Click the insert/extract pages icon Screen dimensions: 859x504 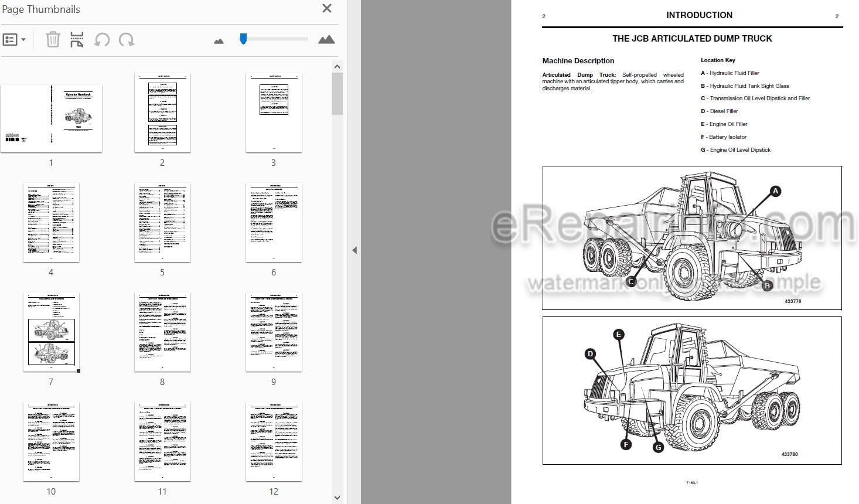point(77,39)
